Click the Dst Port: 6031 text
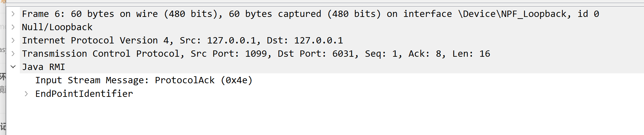This screenshot has width=644, height=135. point(317,53)
